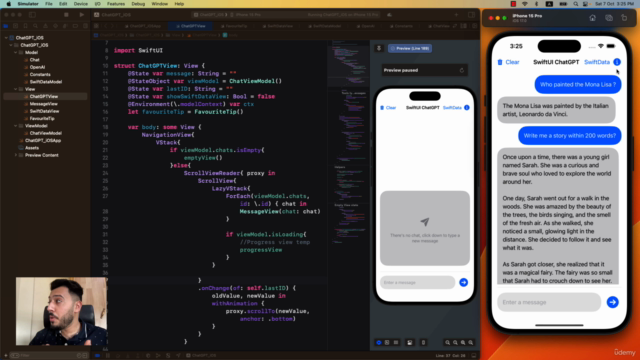The height and width of the screenshot is (360, 640).
Task: Click the Run (play) button in Xcode toolbar
Action: point(82,15)
